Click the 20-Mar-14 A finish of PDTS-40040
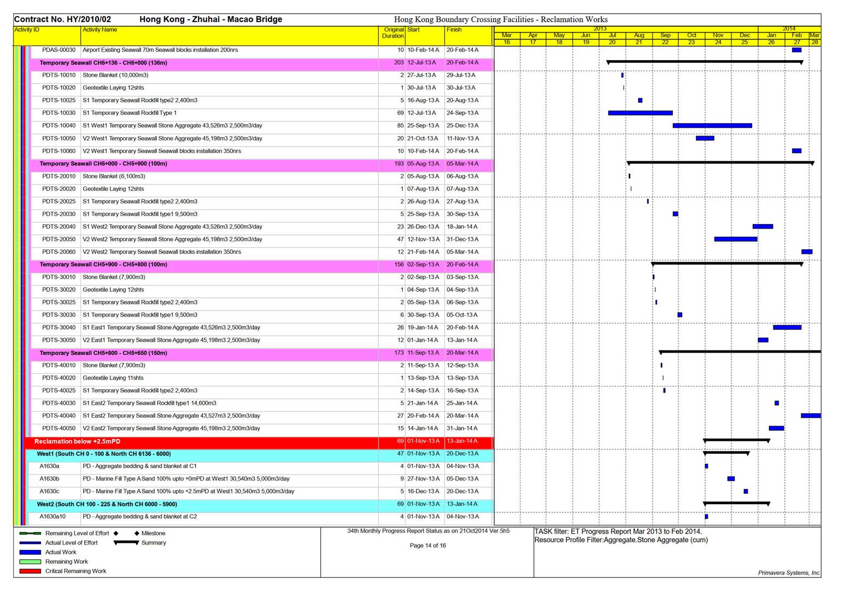This screenshot has height=614, width=868. pyautogui.click(x=462, y=416)
